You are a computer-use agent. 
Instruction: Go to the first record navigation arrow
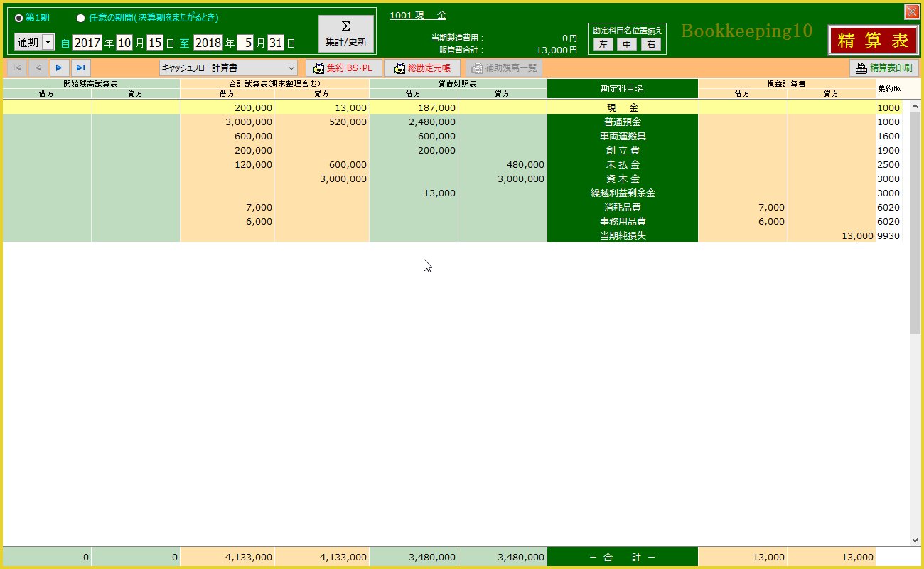[x=17, y=68]
